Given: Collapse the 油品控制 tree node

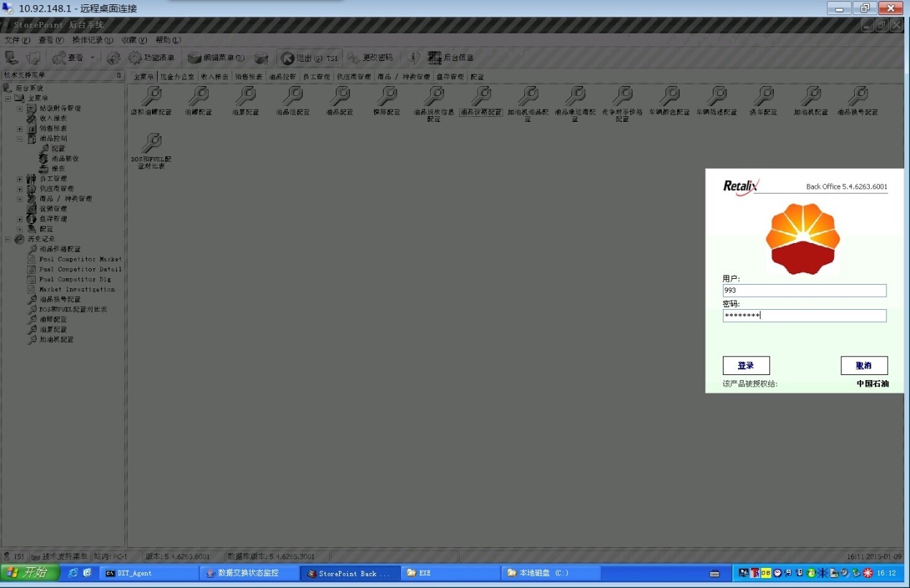Looking at the screenshot, I should click(20, 138).
